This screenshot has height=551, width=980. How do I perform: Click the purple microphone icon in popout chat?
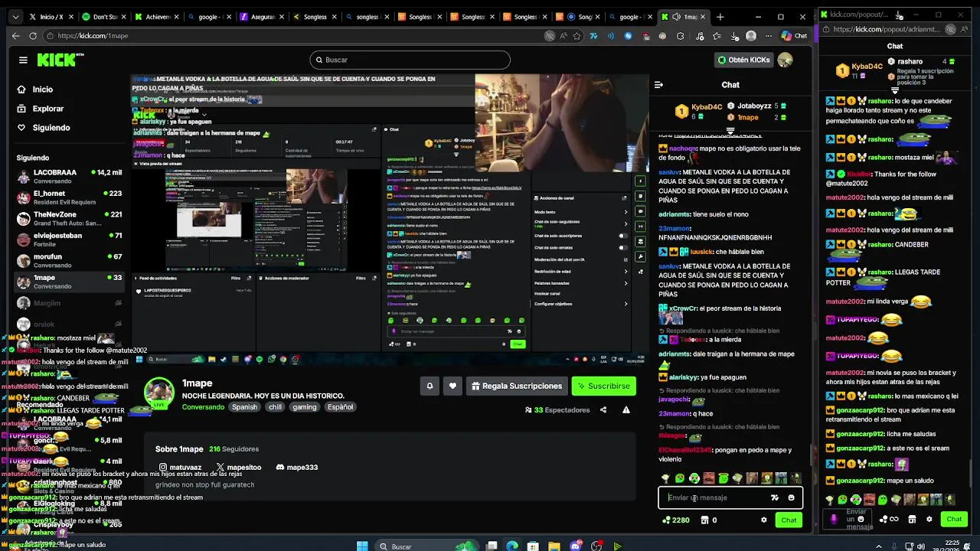834,519
